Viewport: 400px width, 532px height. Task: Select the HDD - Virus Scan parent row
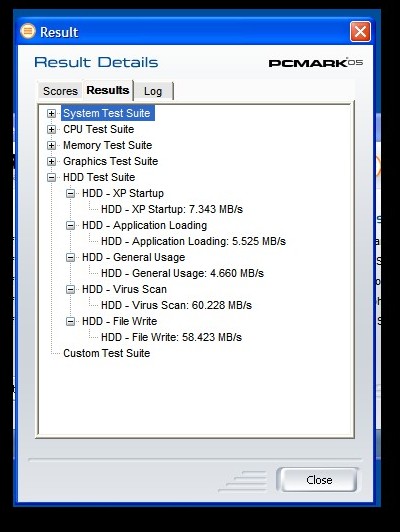[125, 289]
